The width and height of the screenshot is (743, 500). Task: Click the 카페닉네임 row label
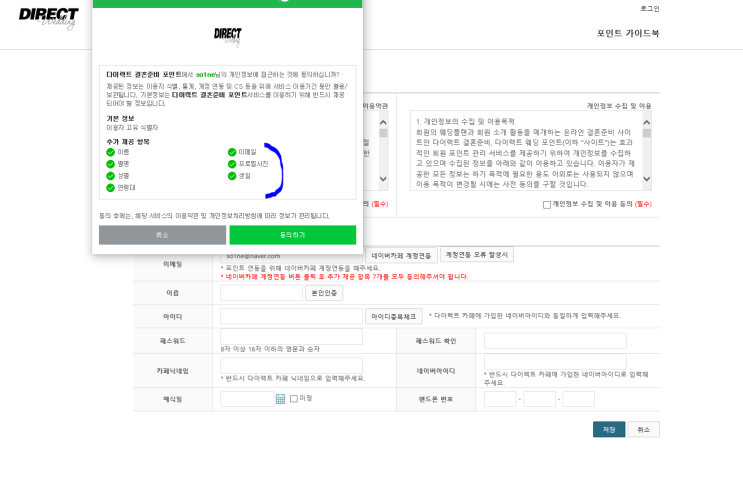[x=172, y=371]
